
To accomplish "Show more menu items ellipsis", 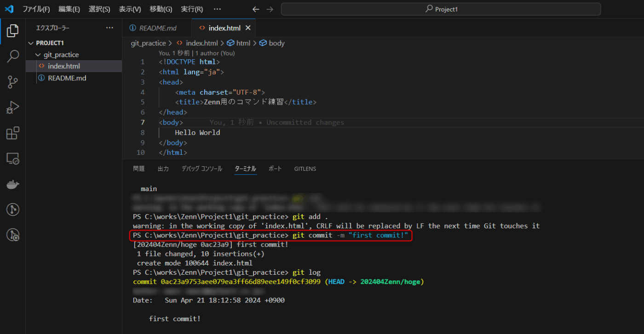I will [x=218, y=9].
